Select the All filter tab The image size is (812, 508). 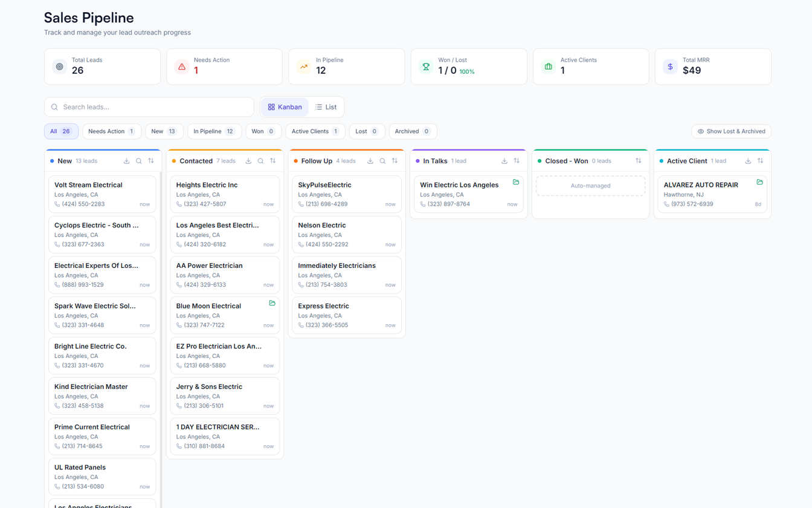point(61,131)
